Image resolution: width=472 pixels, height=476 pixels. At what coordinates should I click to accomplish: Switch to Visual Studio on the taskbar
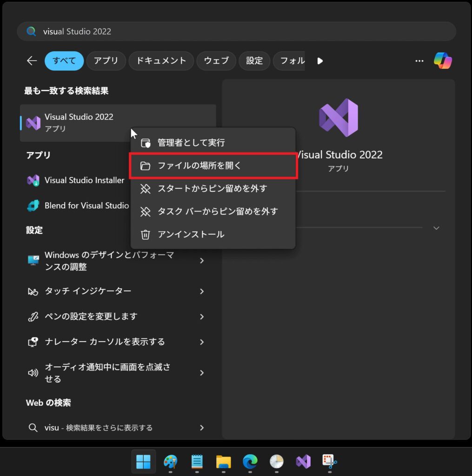pos(303,462)
